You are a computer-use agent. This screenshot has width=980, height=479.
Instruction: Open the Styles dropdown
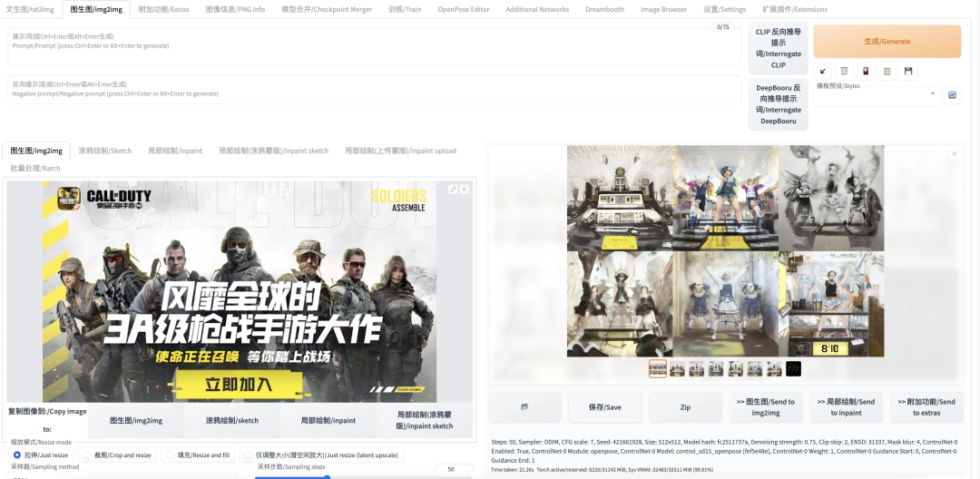(x=877, y=95)
